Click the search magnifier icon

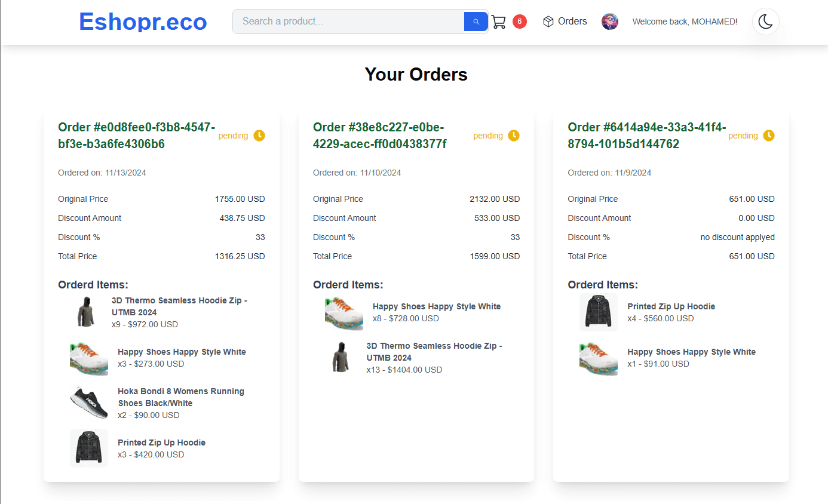point(476,21)
